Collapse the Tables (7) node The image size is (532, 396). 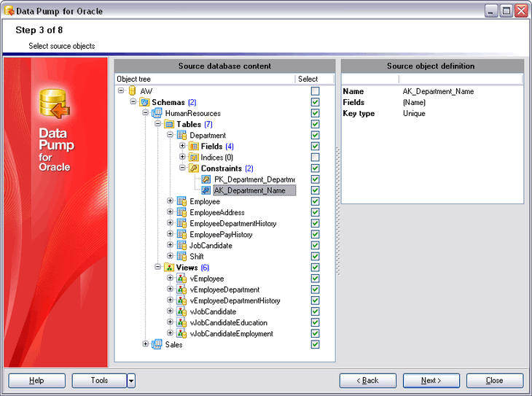(x=157, y=124)
